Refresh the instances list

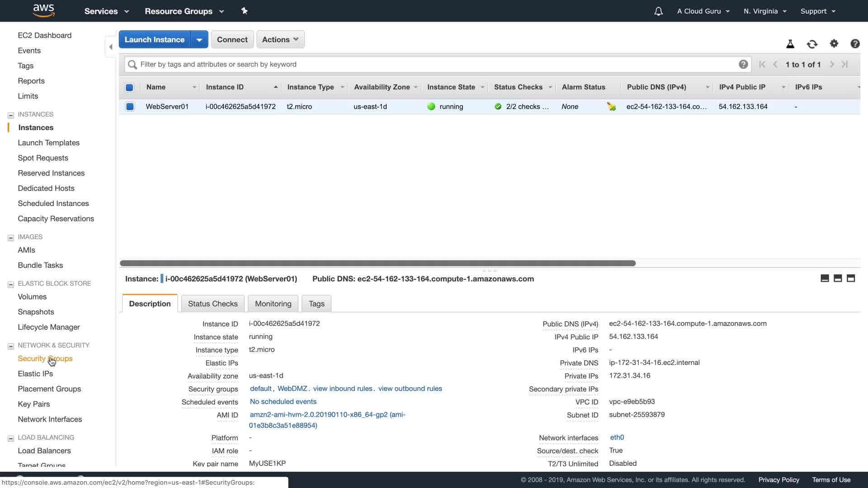pos(812,44)
